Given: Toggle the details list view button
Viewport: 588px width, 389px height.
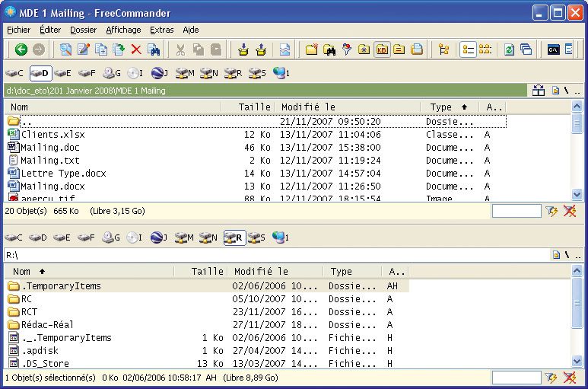Looking at the screenshot, I should pos(469,50).
